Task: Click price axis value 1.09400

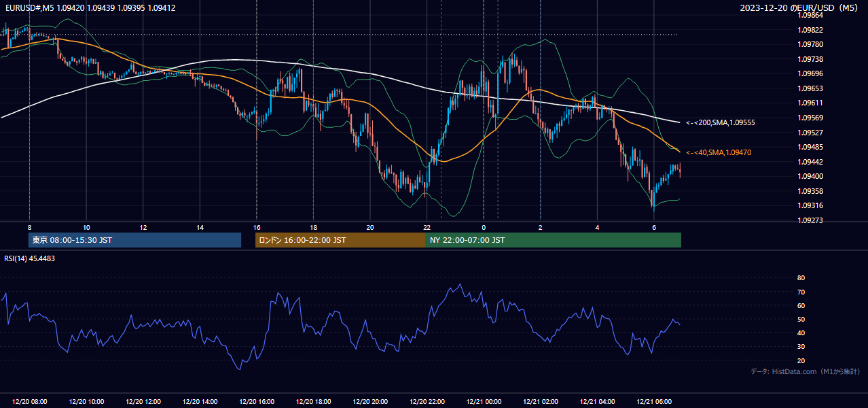Action: pos(810,177)
